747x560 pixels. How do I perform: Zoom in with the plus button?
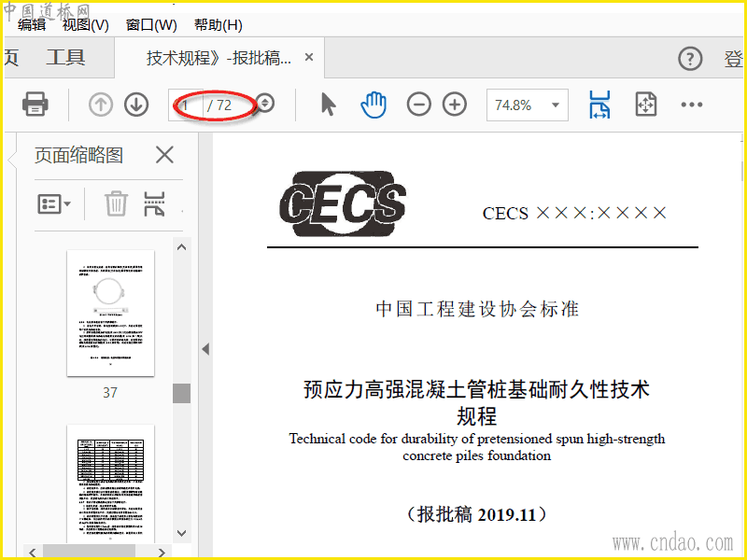455,105
